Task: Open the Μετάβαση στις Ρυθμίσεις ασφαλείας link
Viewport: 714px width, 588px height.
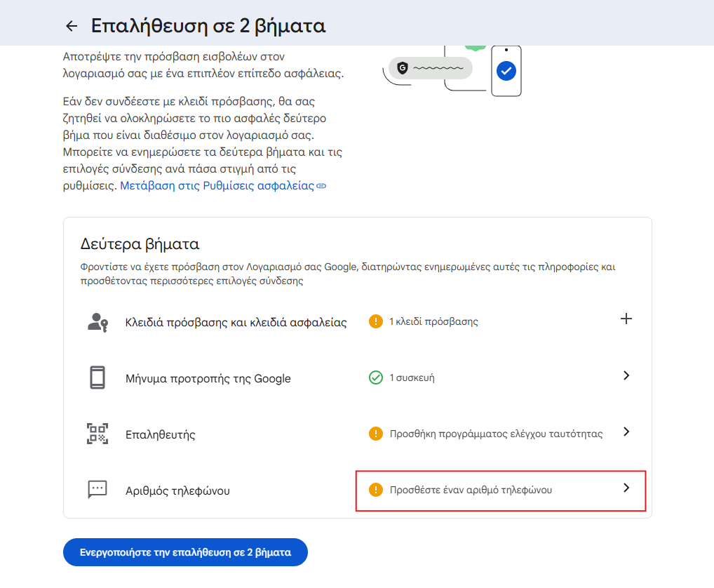Action: 217,186
